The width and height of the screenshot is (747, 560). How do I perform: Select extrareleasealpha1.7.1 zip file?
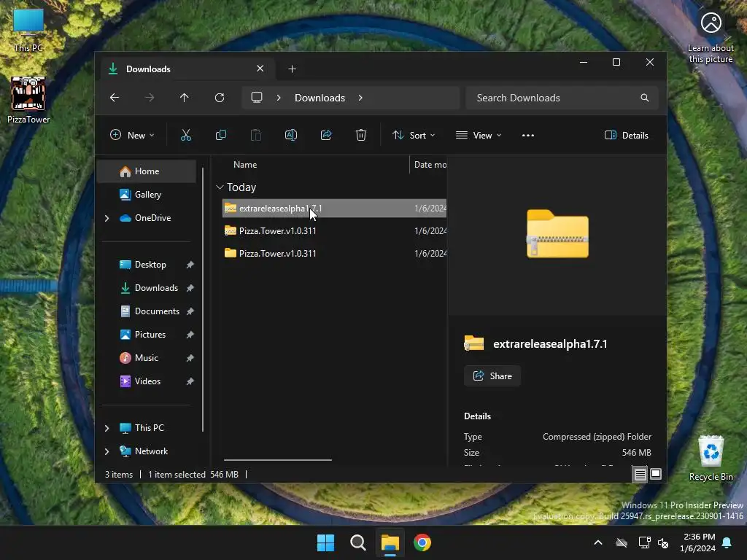[334, 208]
